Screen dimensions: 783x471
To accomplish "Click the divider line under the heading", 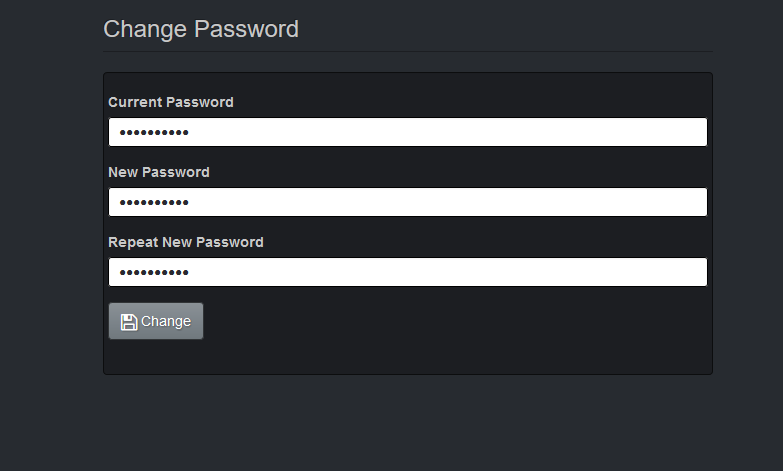I will (407, 51).
